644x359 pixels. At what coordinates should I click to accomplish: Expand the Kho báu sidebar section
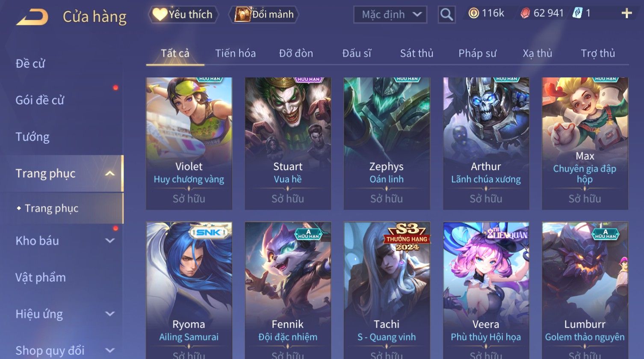(110, 240)
